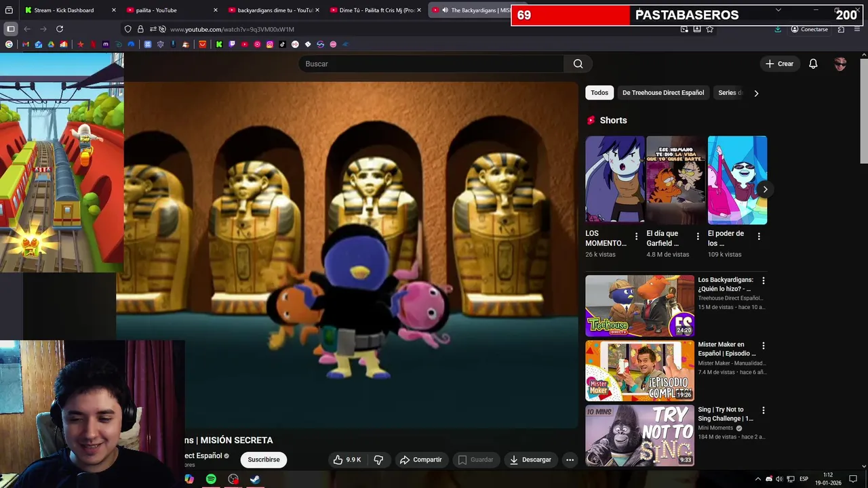The height and width of the screenshot is (488, 868).
Task: Open the YouTube account avatar menu
Action: (840, 64)
